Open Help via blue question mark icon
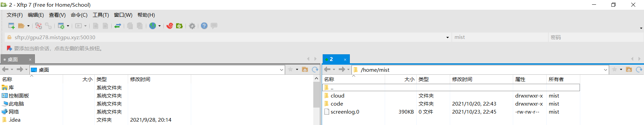The image size is (644, 125). pyautogui.click(x=204, y=26)
